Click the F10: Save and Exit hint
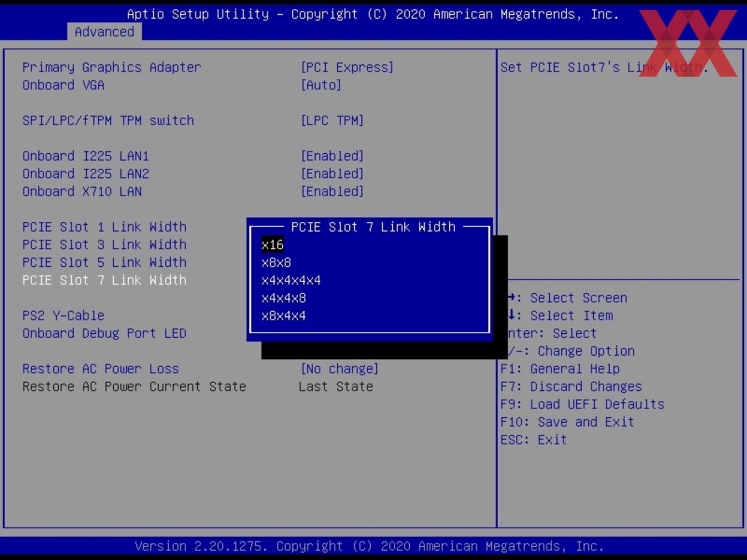 [x=567, y=422]
